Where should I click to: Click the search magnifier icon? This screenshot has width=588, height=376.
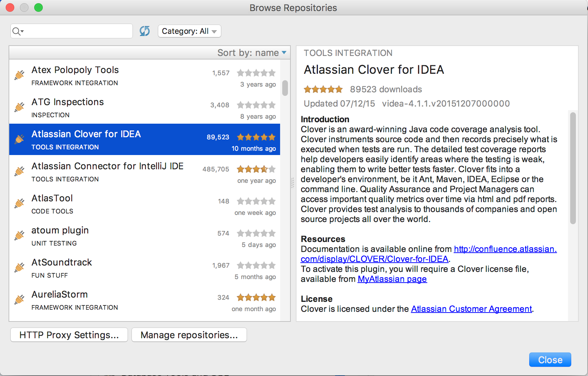click(17, 31)
